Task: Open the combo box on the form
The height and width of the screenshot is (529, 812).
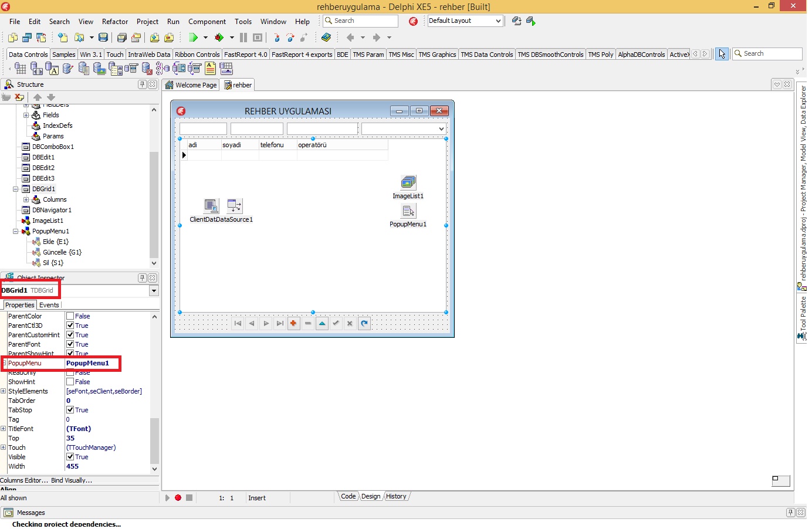Action: point(441,128)
